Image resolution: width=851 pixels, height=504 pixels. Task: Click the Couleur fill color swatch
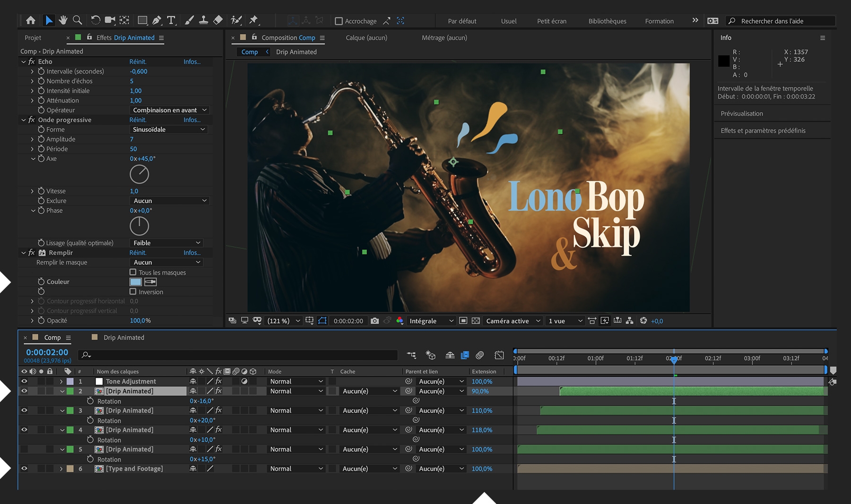[x=136, y=282]
